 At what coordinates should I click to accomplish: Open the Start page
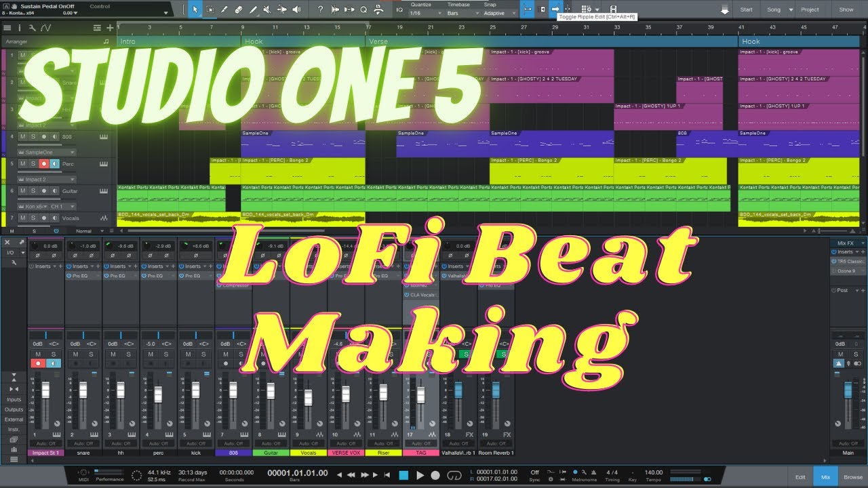tap(746, 9)
